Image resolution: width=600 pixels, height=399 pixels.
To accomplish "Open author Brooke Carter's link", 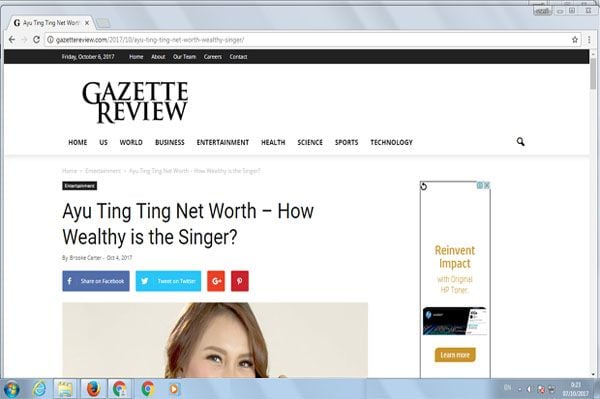I will coord(85,258).
